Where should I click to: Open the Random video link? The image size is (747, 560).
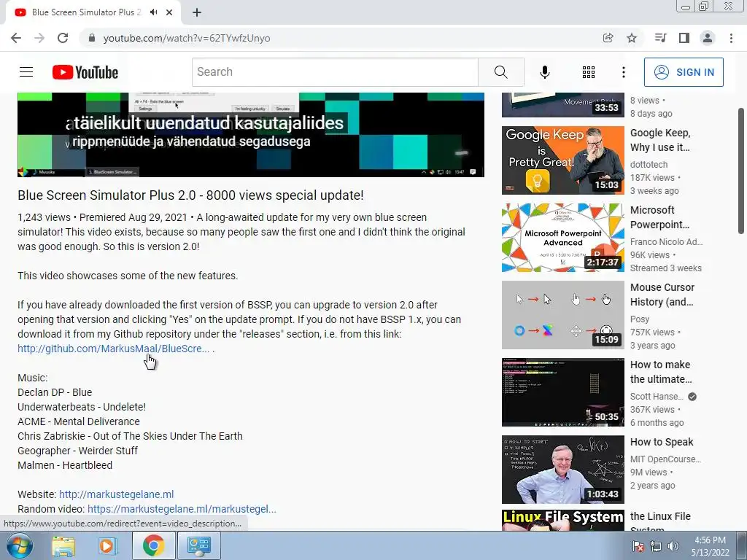tap(182, 509)
